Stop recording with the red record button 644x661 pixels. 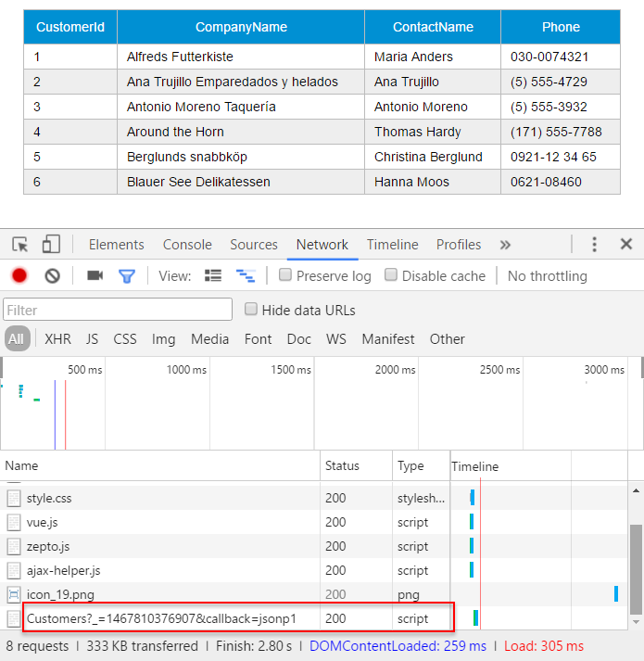(x=19, y=275)
